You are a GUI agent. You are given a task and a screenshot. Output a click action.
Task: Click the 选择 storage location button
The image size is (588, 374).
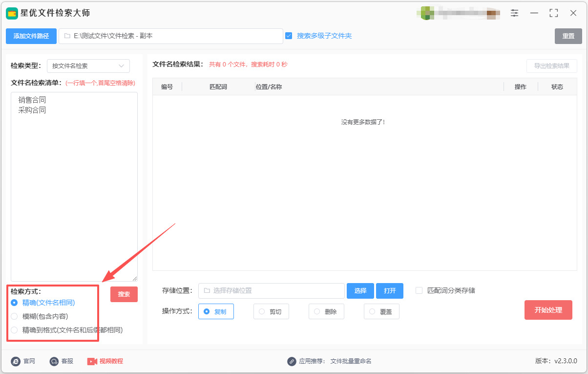tap(360, 291)
